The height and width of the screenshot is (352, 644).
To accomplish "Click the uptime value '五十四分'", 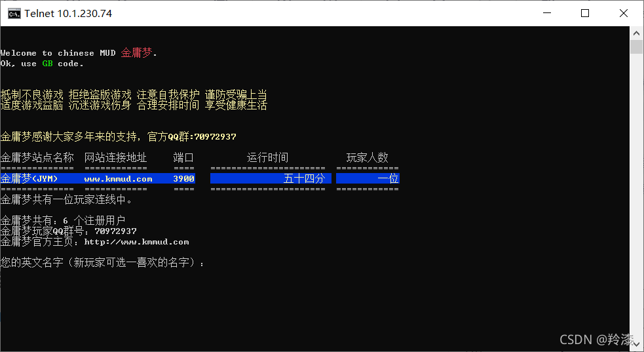I will click(x=304, y=178).
